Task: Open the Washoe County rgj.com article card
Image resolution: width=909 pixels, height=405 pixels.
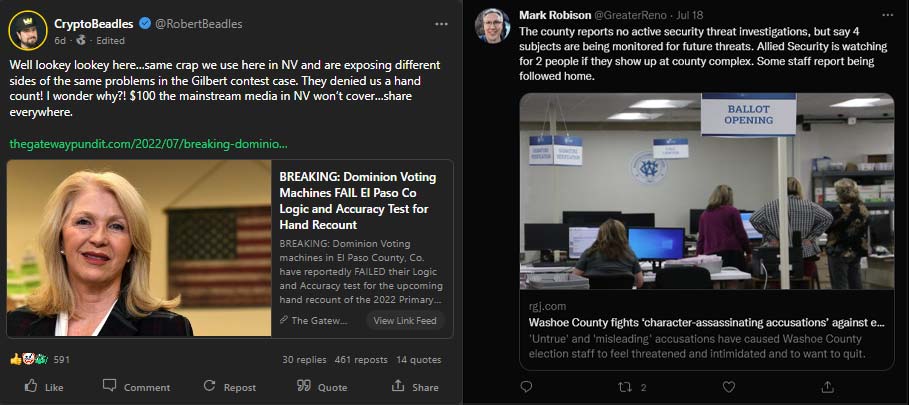Action: click(707, 231)
